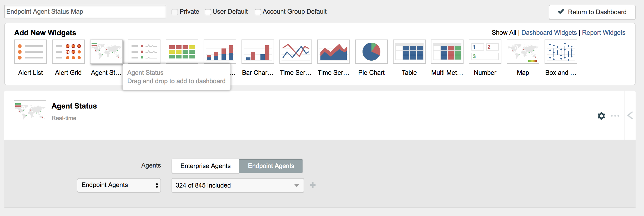Switch to Enterprise Agents tab
Image resolution: width=644 pixels, height=216 pixels.
[205, 166]
